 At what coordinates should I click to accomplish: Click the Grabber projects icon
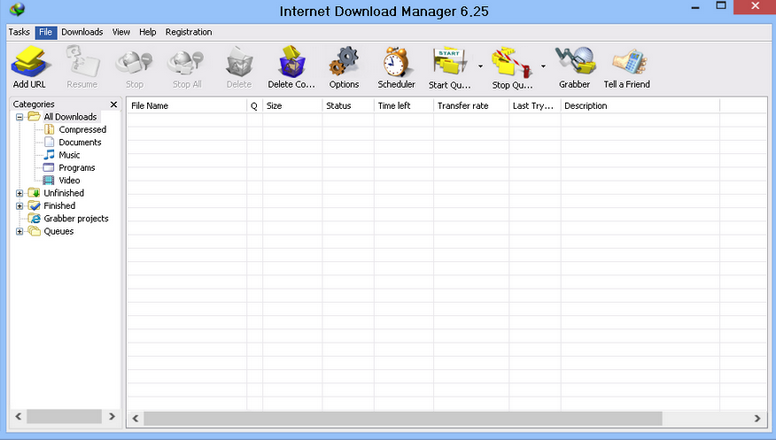click(34, 219)
